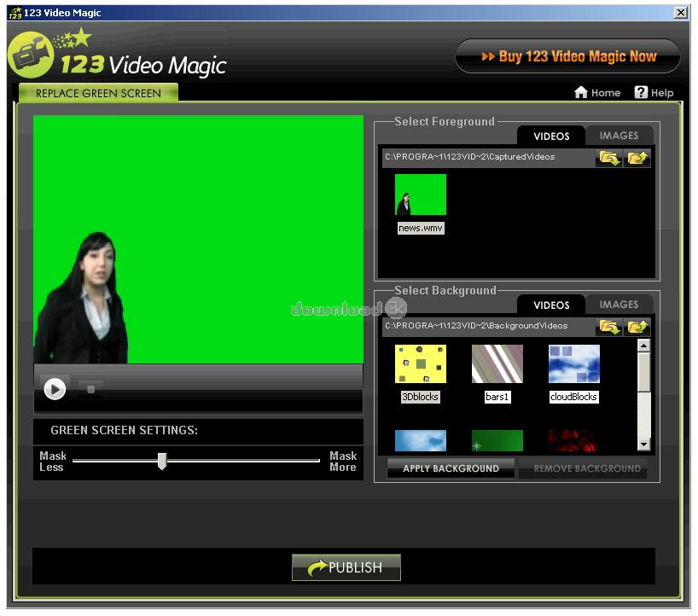
Task: Click the folder-with-down-arrow icon in Select Background
Action: (608, 327)
